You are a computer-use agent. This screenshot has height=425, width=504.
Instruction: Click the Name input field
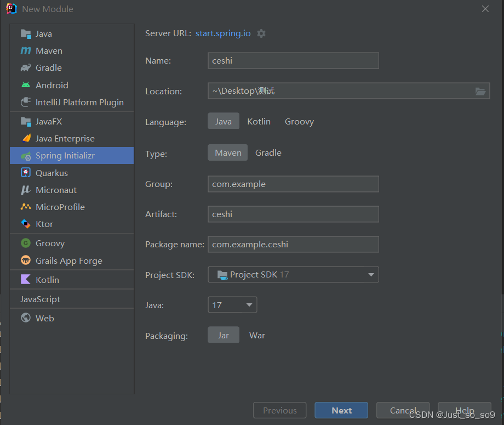[x=294, y=60]
